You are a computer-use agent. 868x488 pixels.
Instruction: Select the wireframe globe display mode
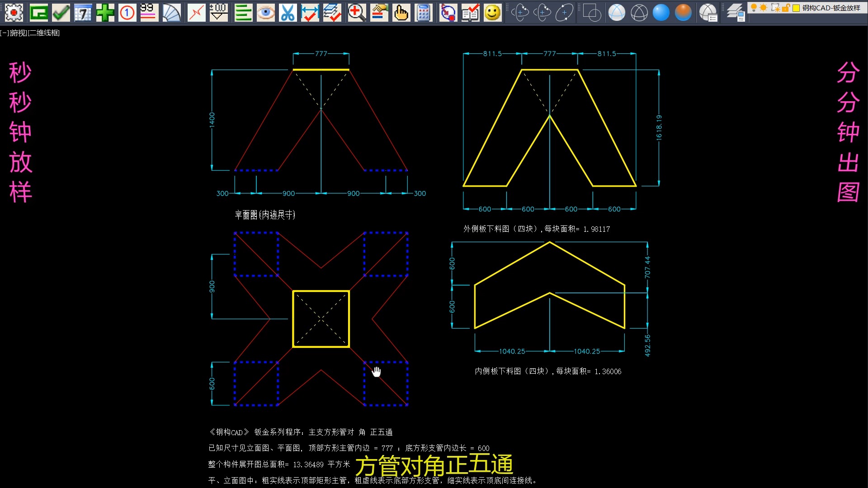[640, 13]
